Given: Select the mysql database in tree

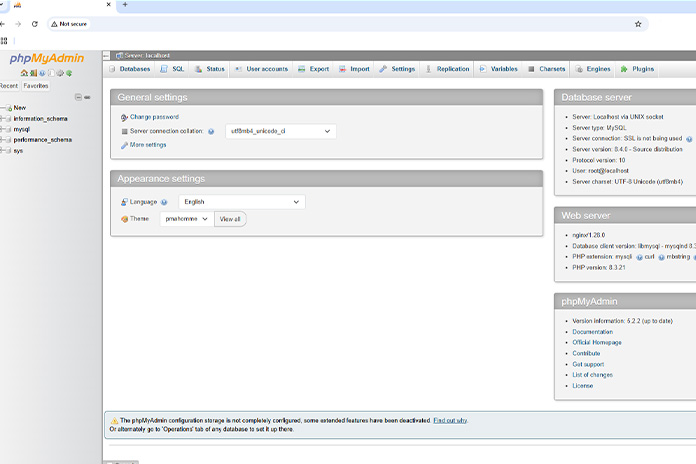Looking at the screenshot, I should 22,129.
